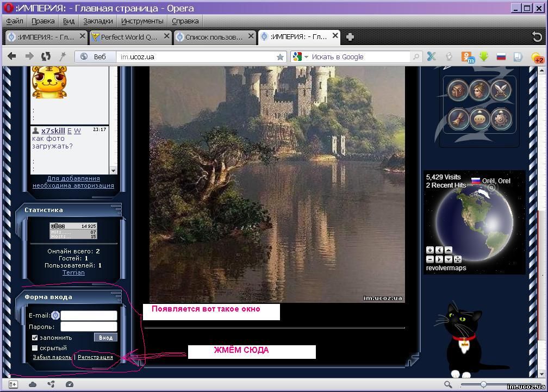Open a new tab with the plus button

click(x=350, y=36)
